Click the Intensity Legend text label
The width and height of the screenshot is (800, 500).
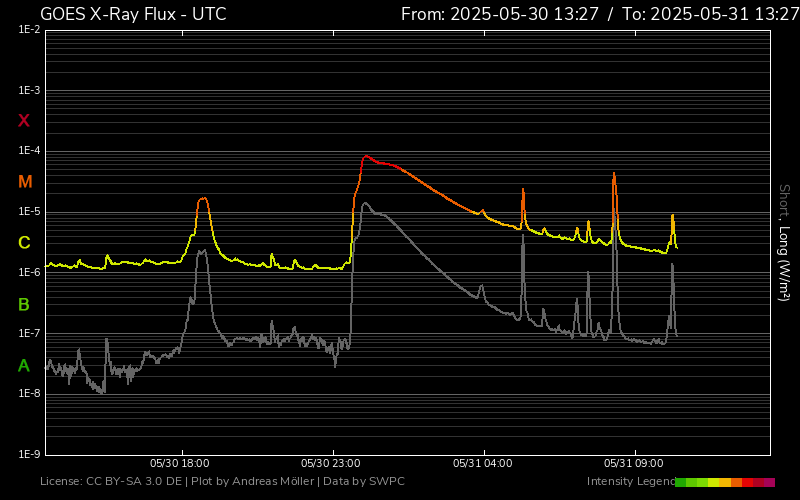pyautogui.click(x=630, y=482)
